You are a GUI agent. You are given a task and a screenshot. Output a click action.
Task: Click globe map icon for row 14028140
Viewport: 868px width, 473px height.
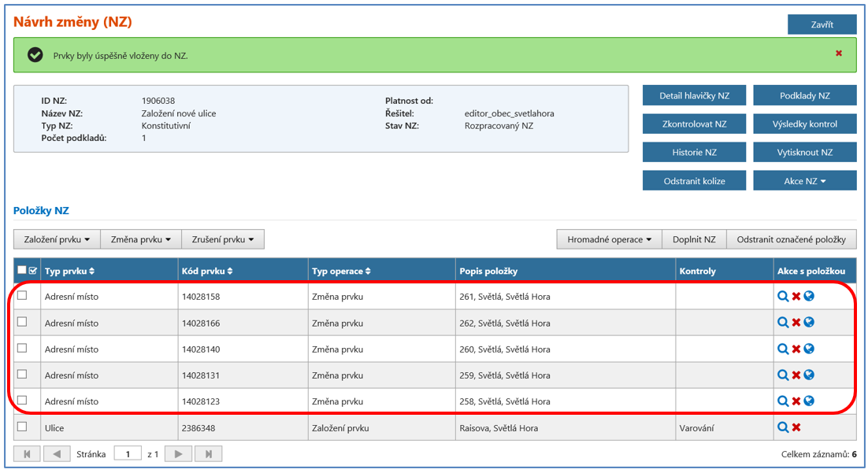pos(809,349)
